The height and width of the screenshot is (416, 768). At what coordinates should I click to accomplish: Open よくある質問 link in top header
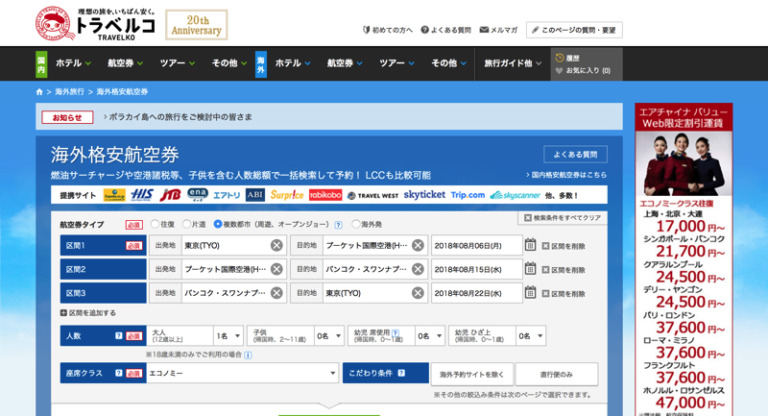[x=446, y=30]
